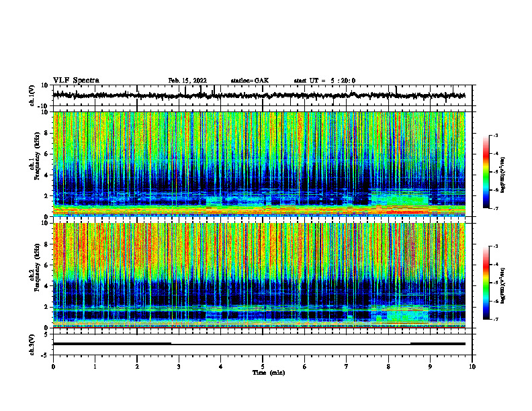Click the "6" kHz tick on the ch.2 frequency axis
Image resolution: width=532 pixels, height=411 pixels.
[x=46, y=265]
